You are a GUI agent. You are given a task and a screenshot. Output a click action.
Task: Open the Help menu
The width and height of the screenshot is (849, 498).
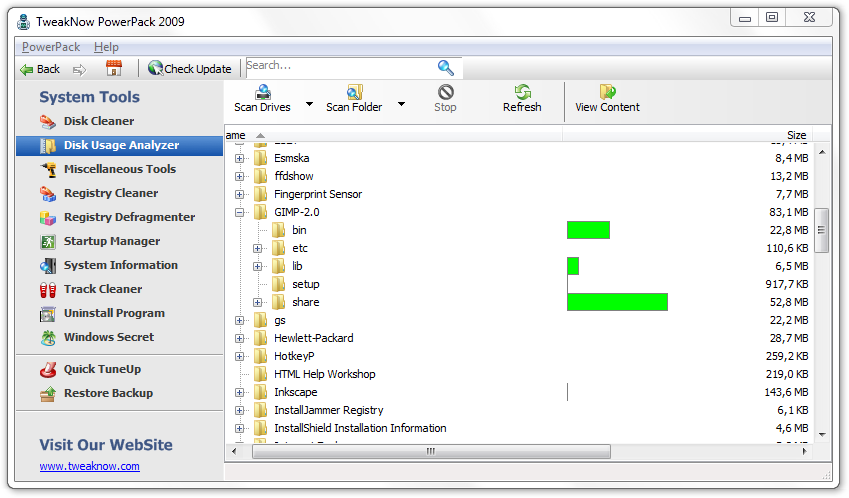click(x=106, y=47)
